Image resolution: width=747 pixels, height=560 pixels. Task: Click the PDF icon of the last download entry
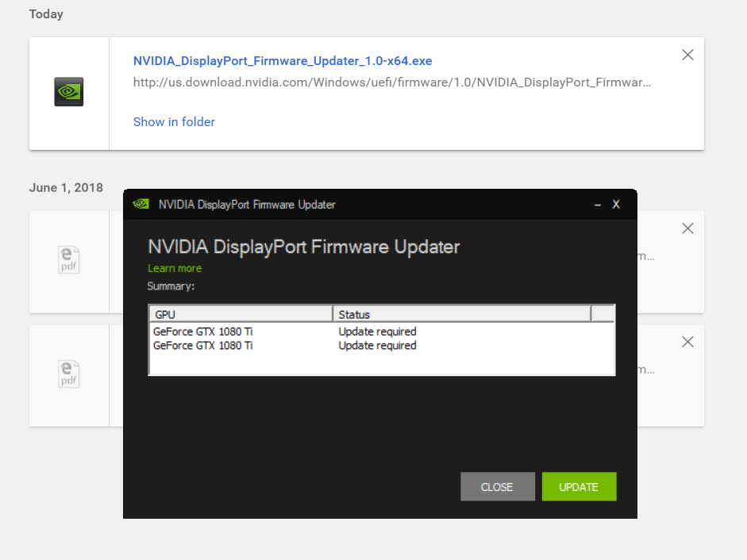(x=69, y=374)
